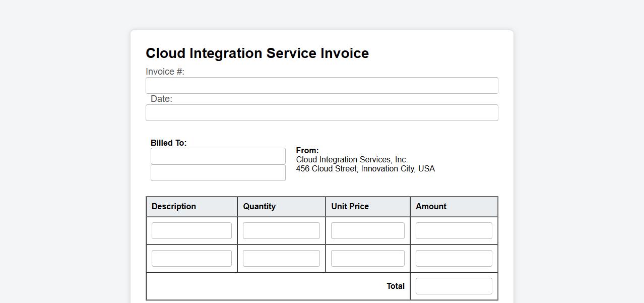
Task: Click second row Amount input
Action: (454, 259)
